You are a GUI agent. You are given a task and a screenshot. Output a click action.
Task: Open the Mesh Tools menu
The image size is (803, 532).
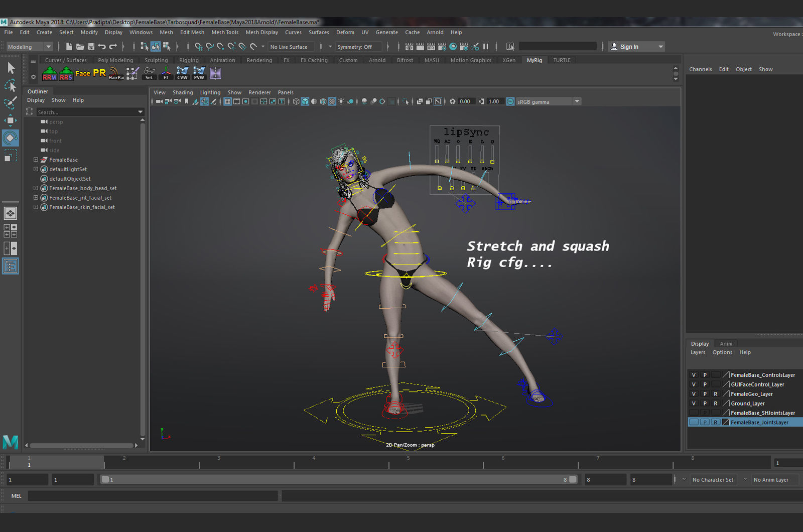225,32
